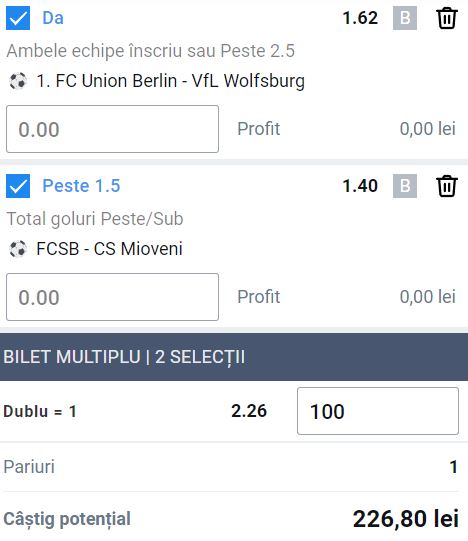Click football icon beside Union Berlin match

tap(18, 81)
